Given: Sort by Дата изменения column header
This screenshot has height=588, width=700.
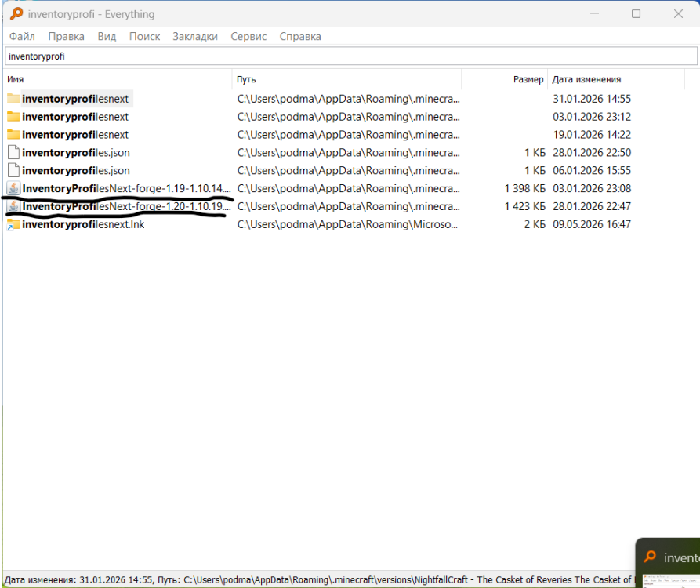Looking at the screenshot, I should (616, 79).
